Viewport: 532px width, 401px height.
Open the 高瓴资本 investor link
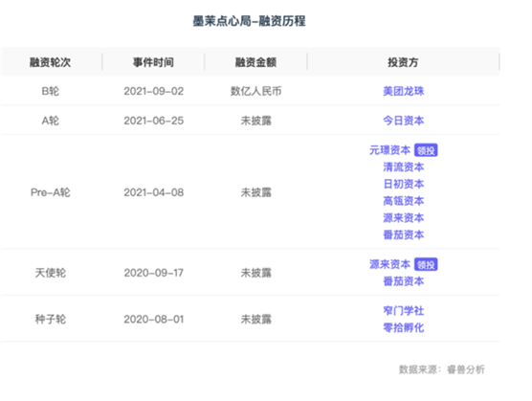point(404,201)
